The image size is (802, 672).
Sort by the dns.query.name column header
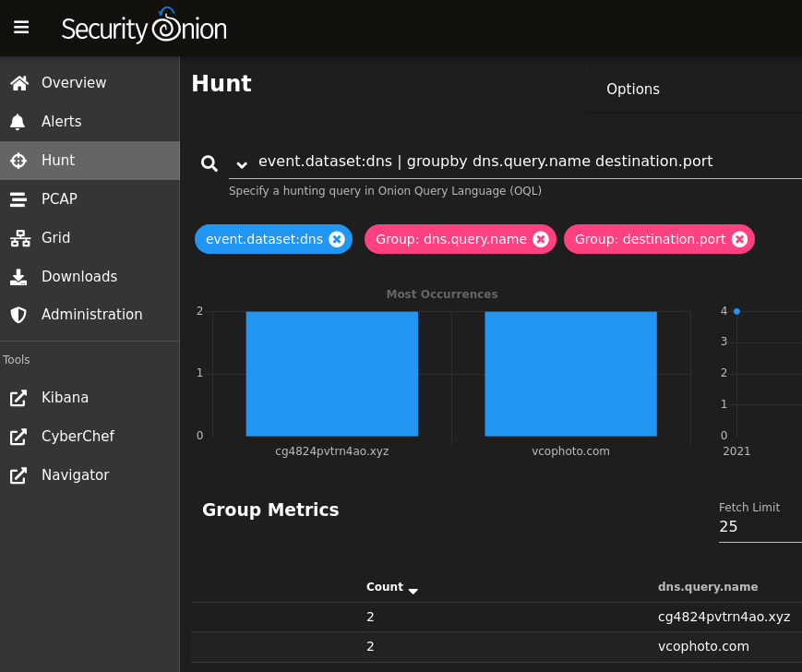[708, 587]
